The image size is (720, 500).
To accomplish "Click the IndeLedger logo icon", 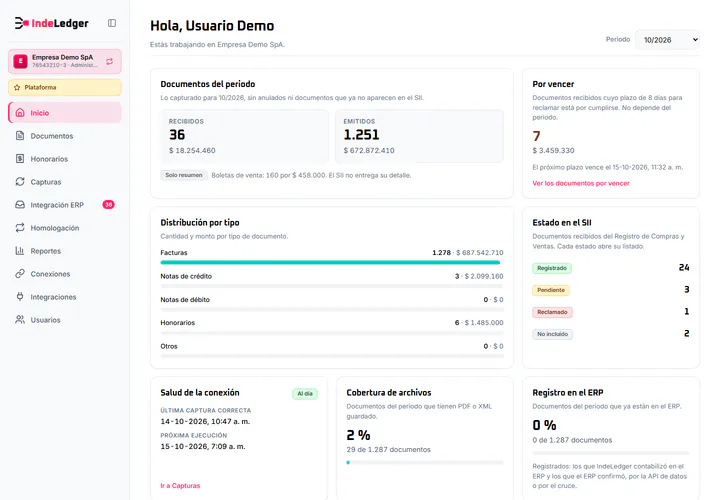I will pos(22,23).
